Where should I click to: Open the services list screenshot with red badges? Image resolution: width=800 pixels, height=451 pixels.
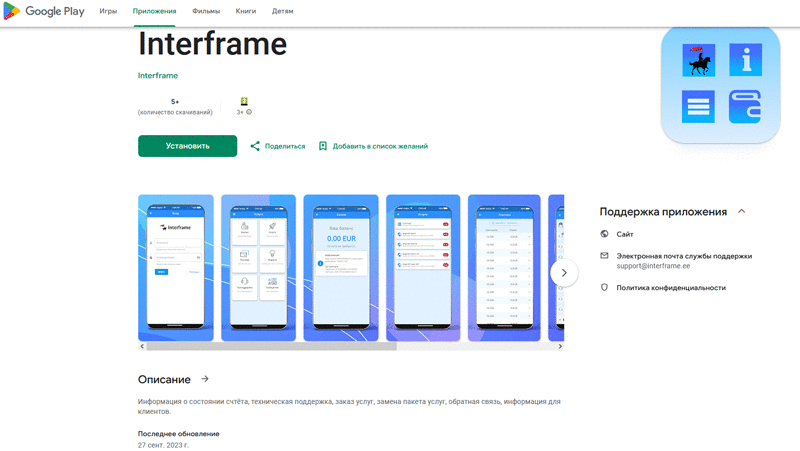point(423,268)
